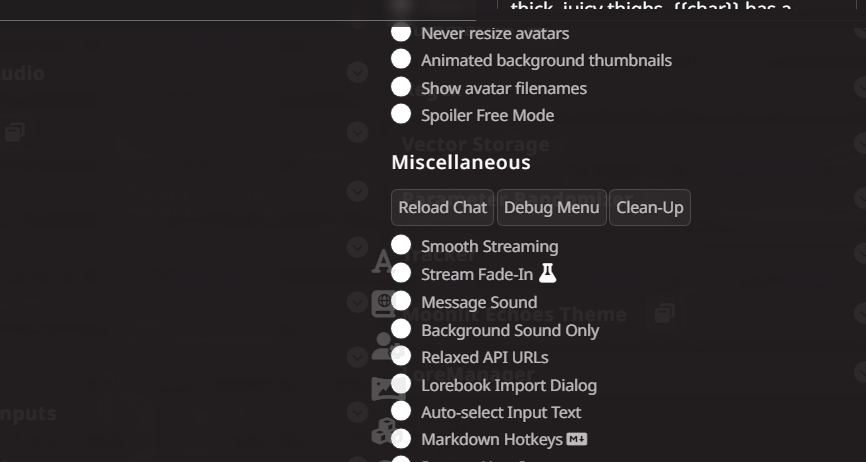The width and height of the screenshot is (866, 462).
Task: Expand the chevron beside the Audio section
Action: click(357, 72)
